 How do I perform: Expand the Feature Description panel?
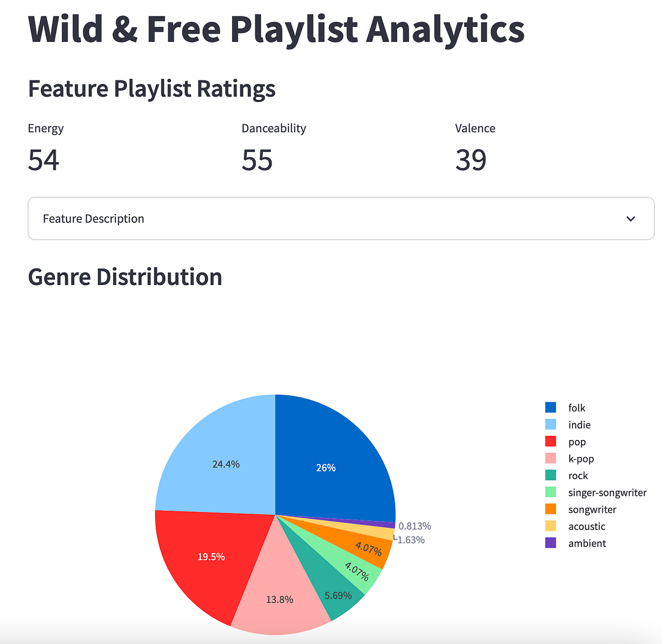[340, 218]
